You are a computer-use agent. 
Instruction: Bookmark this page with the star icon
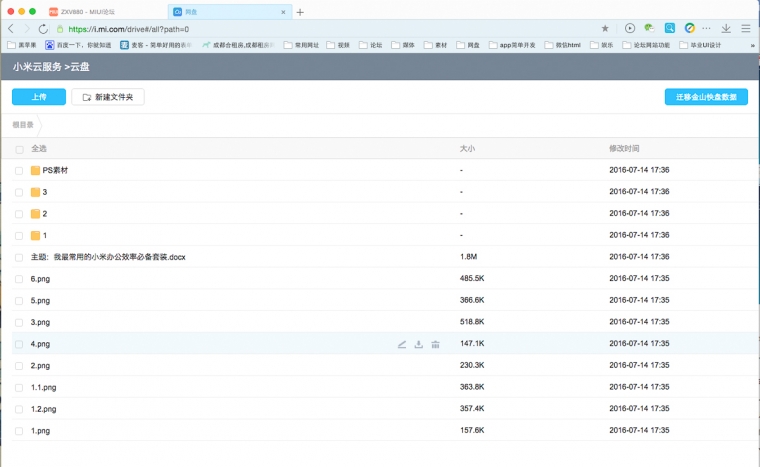click(x=605, y=29)
